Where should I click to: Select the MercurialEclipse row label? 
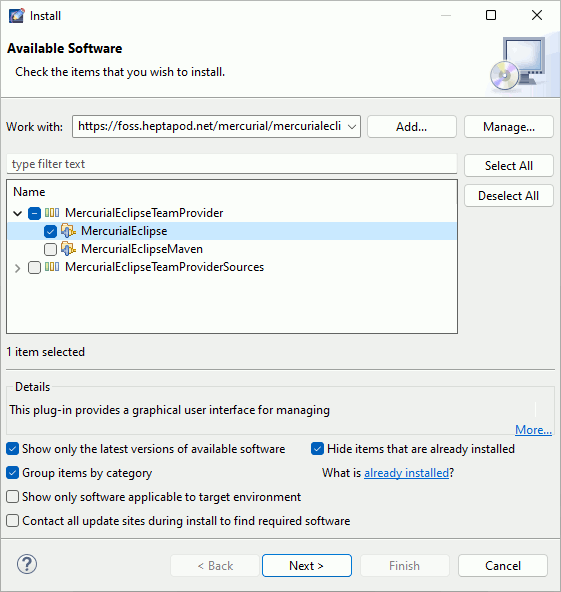pos(124,231)
